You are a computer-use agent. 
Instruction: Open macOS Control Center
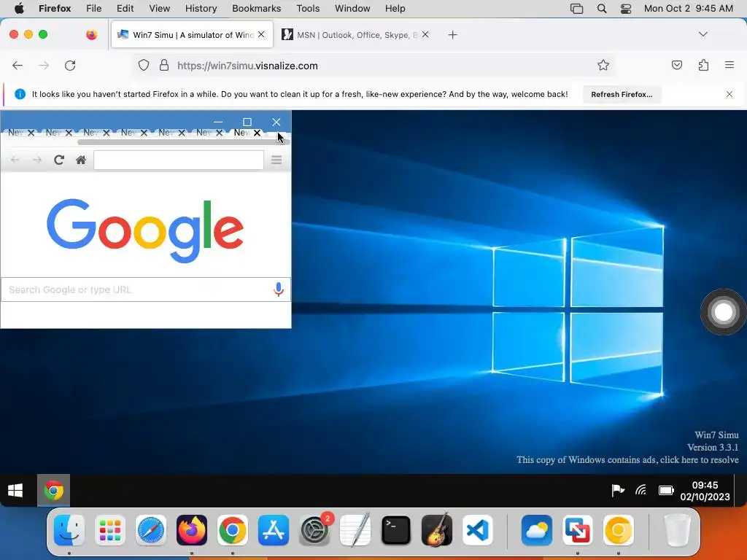click(625, 9)
